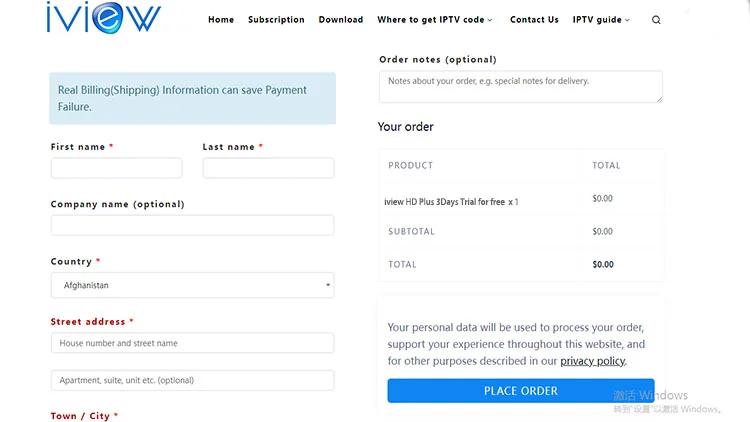This screenshot has height=422, width=750.
Task: Focus the First name field
Action: [x=116, y=168]
